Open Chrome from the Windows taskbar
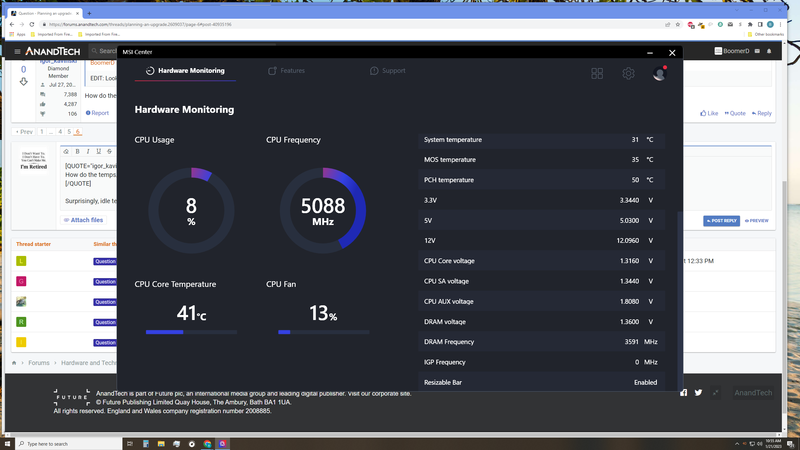Viewport: 800px width, 450px height. coord(207,444)
